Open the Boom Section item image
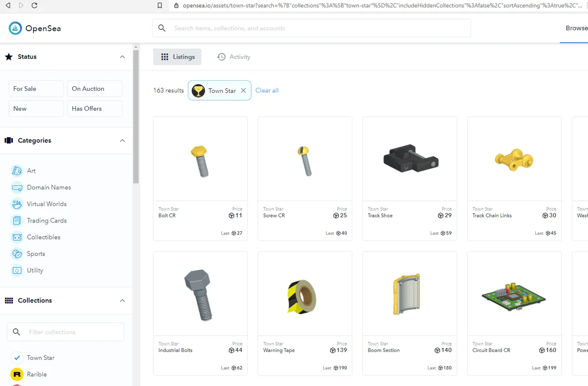Viewport: 588px width, 386px height. (x=410, y=293)
